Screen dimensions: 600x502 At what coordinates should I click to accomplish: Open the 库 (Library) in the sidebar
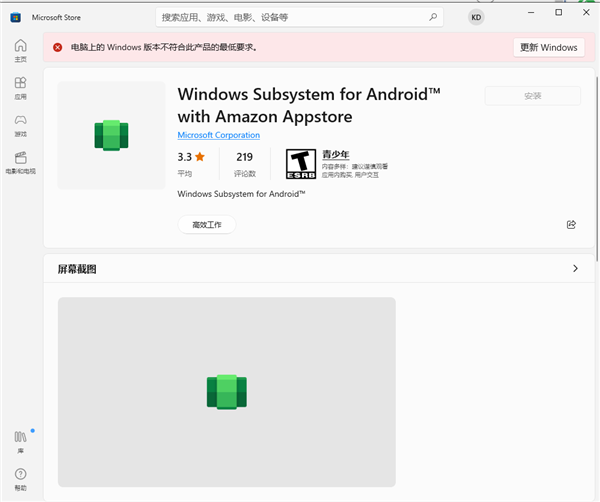[x=20, y=441]
